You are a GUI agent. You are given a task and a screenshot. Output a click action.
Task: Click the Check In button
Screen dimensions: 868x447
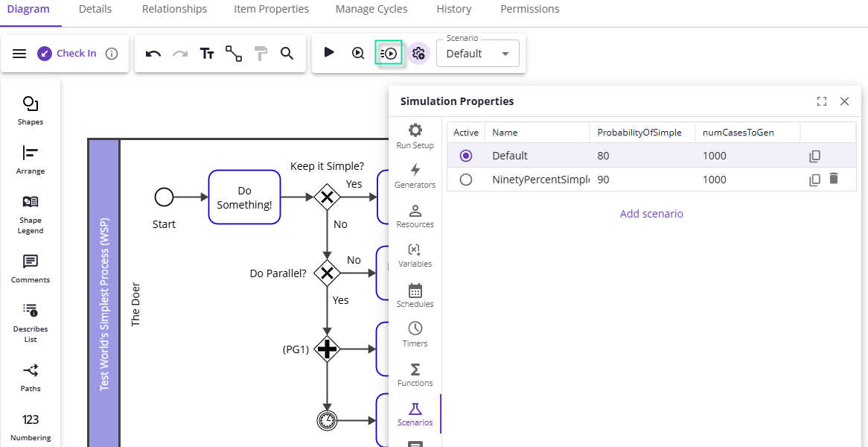click(67, 54)
